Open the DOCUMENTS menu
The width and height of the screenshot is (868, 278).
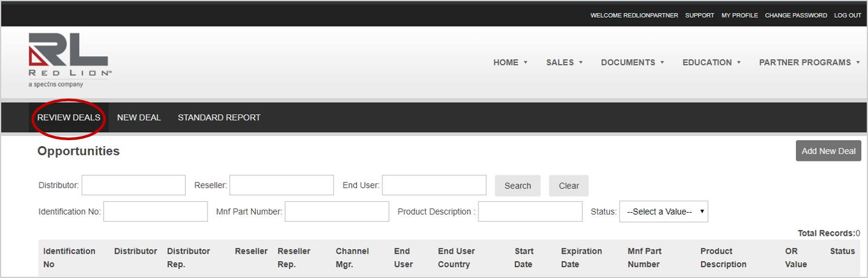[x=632, y=62]
